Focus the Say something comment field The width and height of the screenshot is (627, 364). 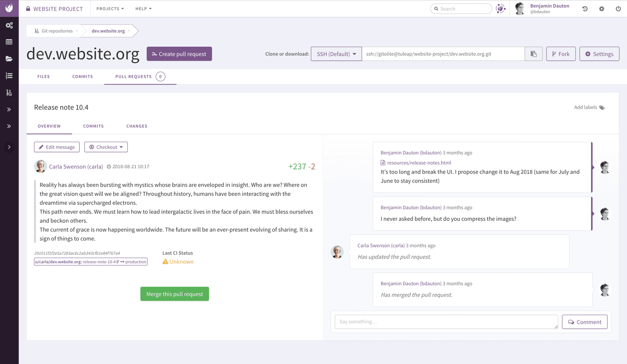pos(446,322)
